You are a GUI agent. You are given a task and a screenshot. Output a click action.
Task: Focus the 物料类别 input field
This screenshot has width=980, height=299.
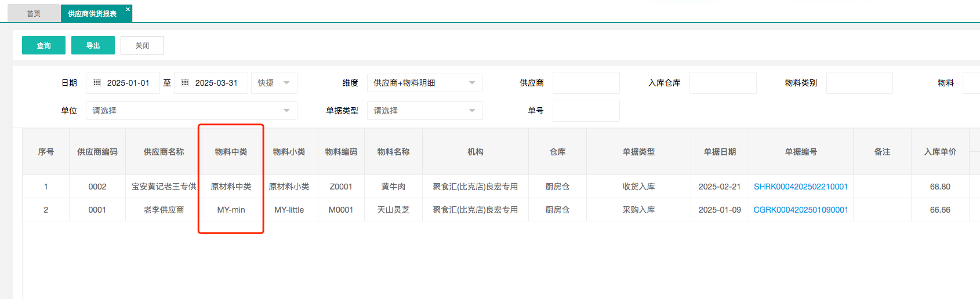tap(859, 83)
